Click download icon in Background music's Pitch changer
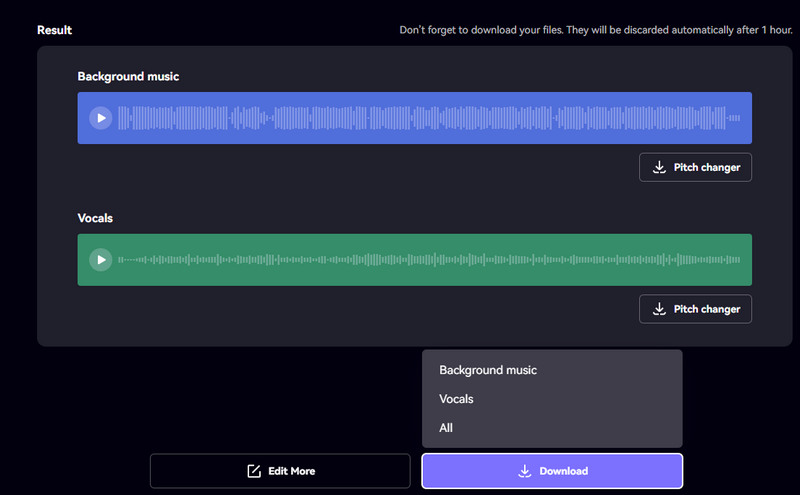The image size is (800, 495). [x=659, y=168]
